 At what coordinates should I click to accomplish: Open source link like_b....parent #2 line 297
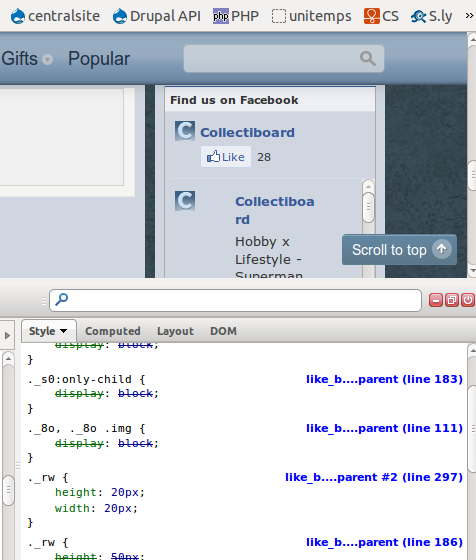(x=374, y=477)
